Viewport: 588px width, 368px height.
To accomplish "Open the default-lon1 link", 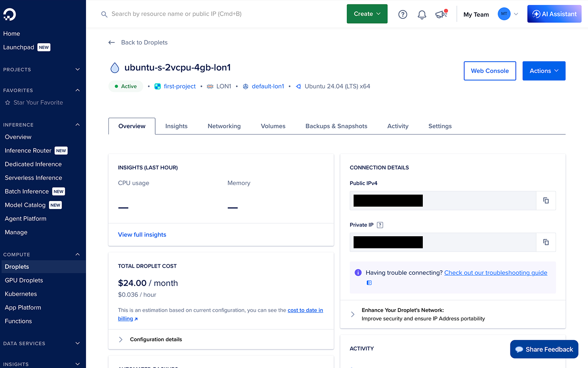I will click(x=268, y=86).
